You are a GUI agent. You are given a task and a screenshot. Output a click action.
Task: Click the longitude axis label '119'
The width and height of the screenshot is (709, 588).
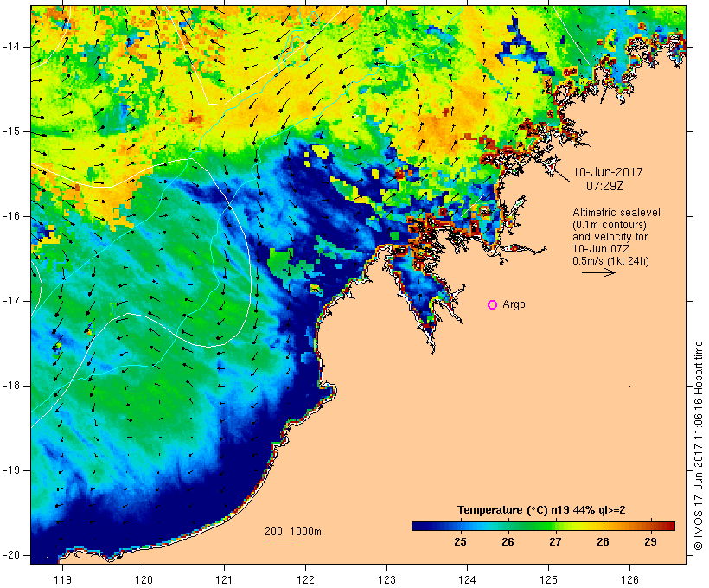click(x=62, y=580)
